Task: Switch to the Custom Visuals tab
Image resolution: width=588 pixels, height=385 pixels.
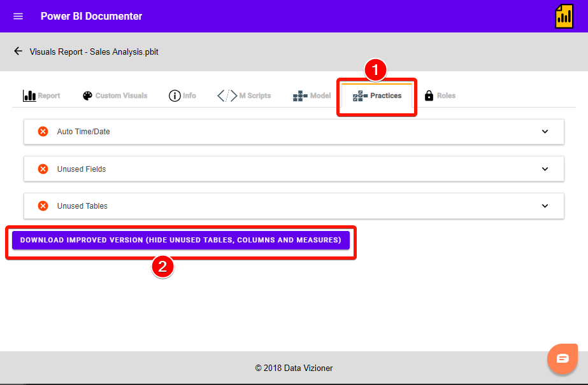Action: [115, 95]
